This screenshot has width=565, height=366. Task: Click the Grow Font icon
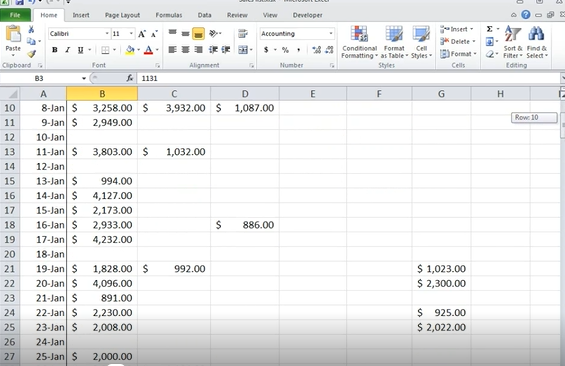click(142, 34)
